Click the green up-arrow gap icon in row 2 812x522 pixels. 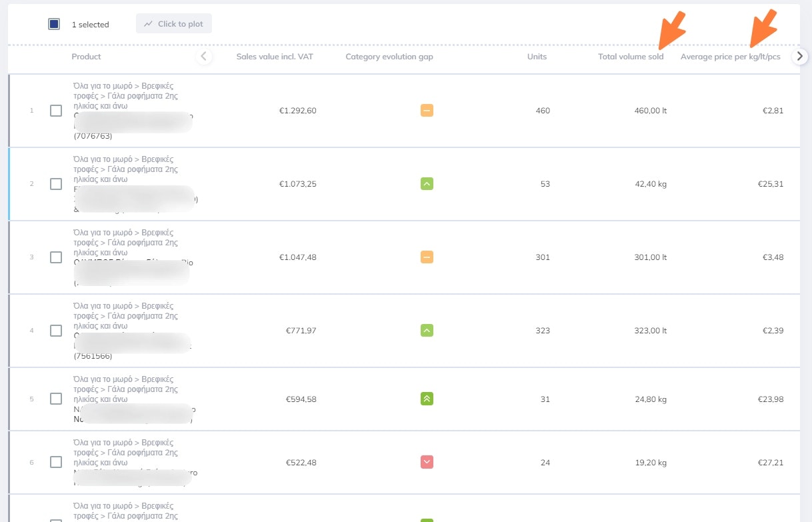[427, 184]
